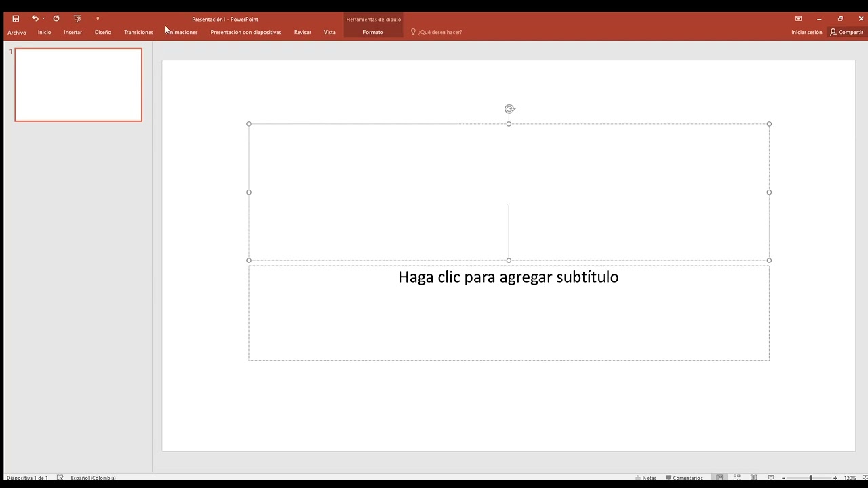868x488 pixels.
Task: Click the left-middle handle of the title box
Action: (x=249, y=192)
